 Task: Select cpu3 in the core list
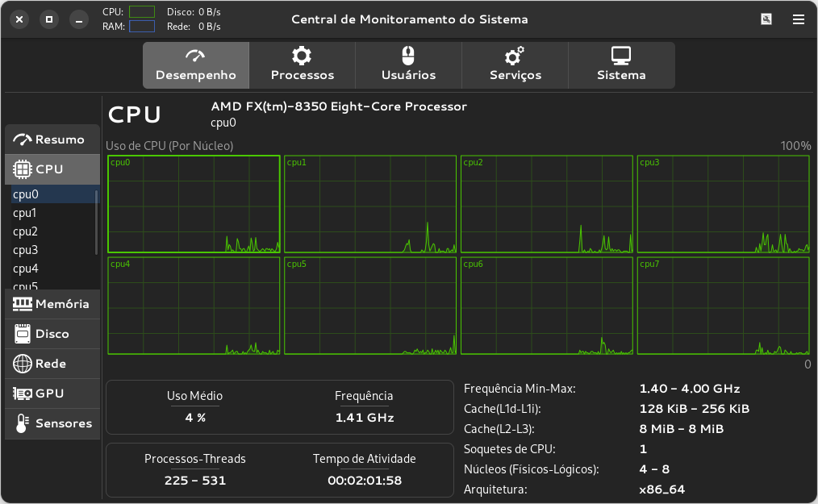(x=52, y=250)
